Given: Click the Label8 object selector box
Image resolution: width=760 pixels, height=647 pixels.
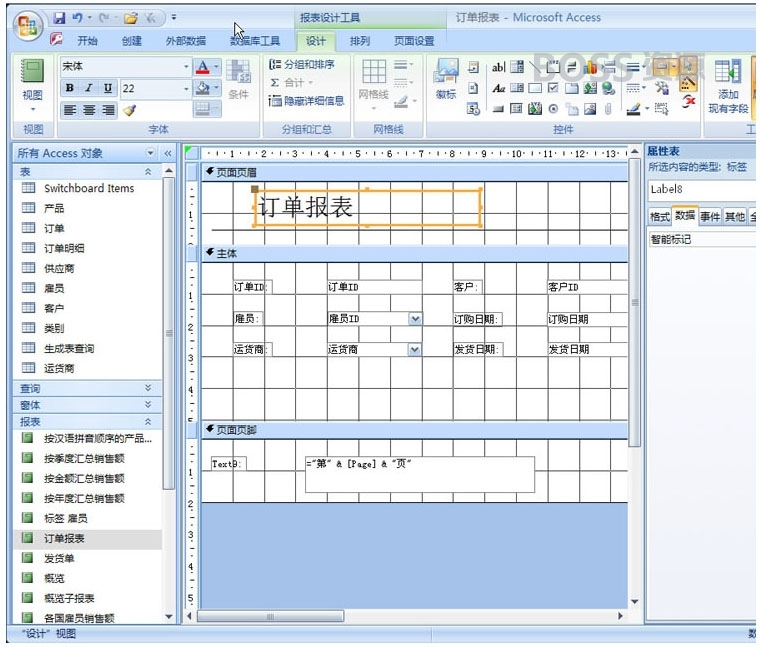Looking at the screenshot, I should click(701, 189).
